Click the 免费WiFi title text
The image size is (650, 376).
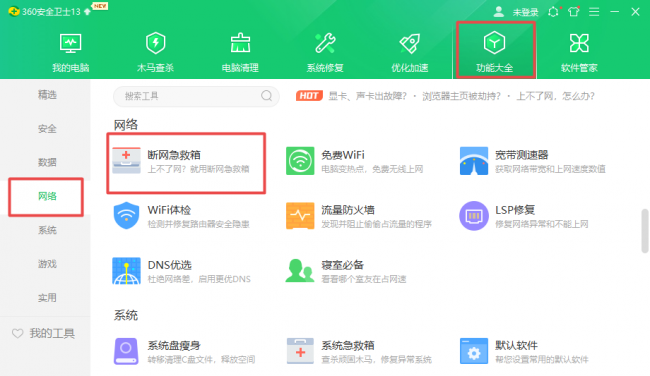point(343,155)
